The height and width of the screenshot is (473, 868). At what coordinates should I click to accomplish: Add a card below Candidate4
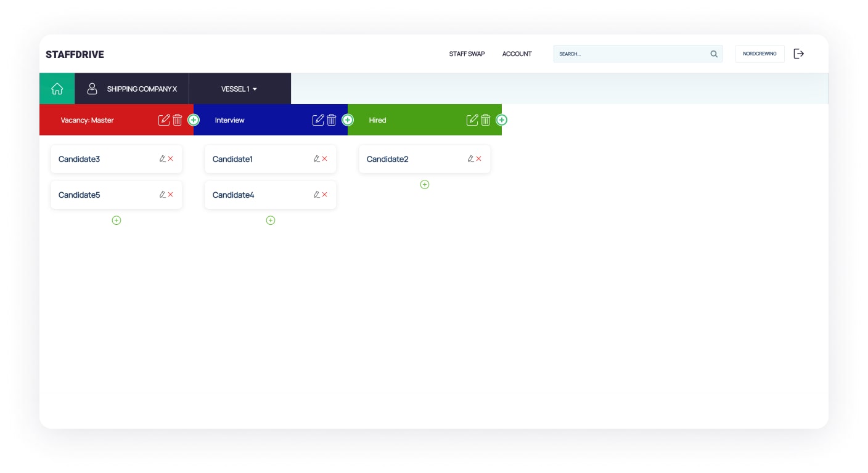(271, 220)
